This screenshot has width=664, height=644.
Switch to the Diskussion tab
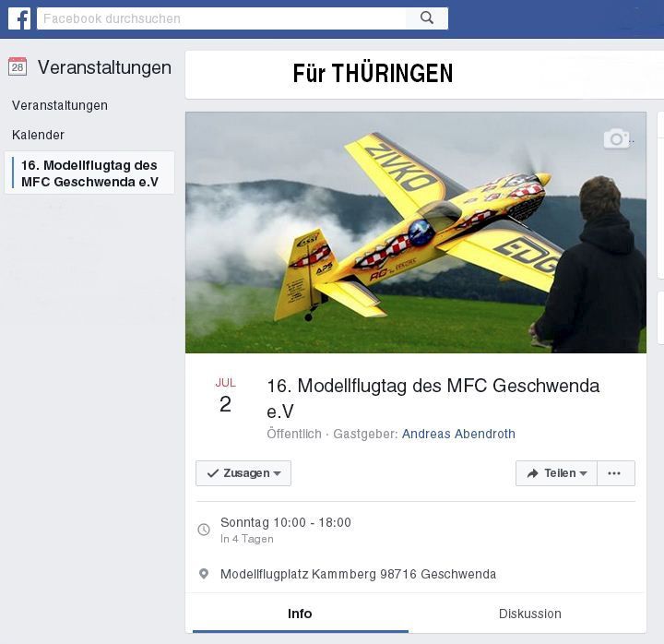click(x=529, y=614)
